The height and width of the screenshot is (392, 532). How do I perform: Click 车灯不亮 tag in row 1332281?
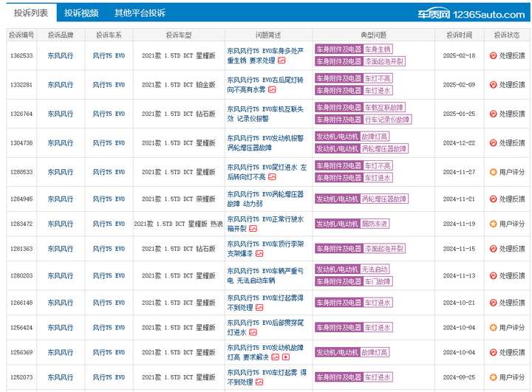(378, 79)
